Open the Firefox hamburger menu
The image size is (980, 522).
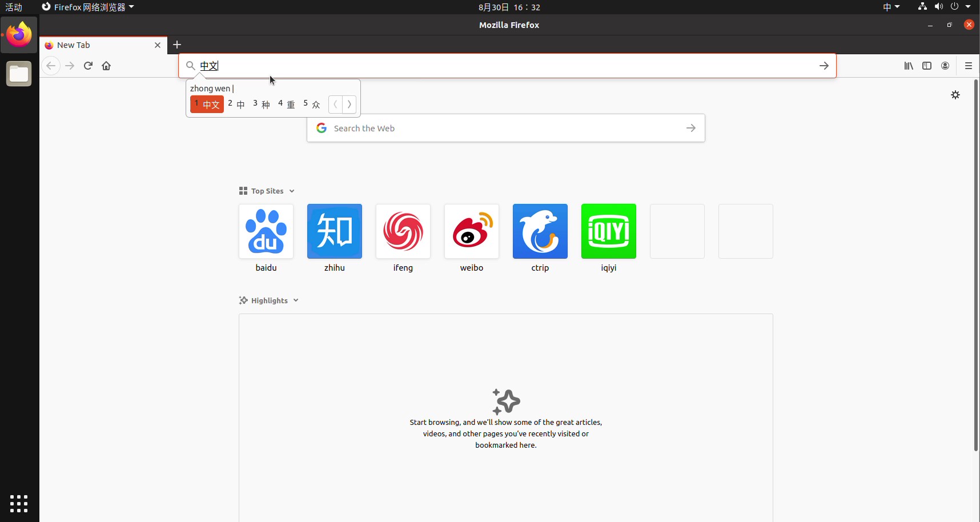click(969, 66)
